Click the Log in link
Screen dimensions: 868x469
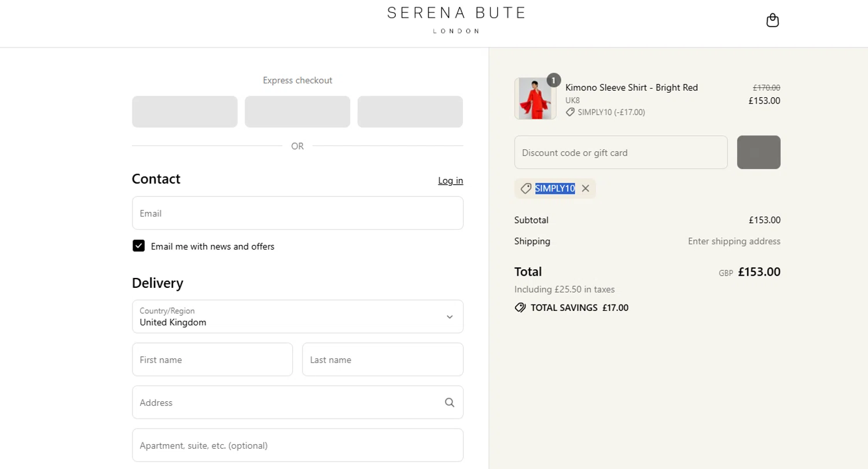[451, 181]
